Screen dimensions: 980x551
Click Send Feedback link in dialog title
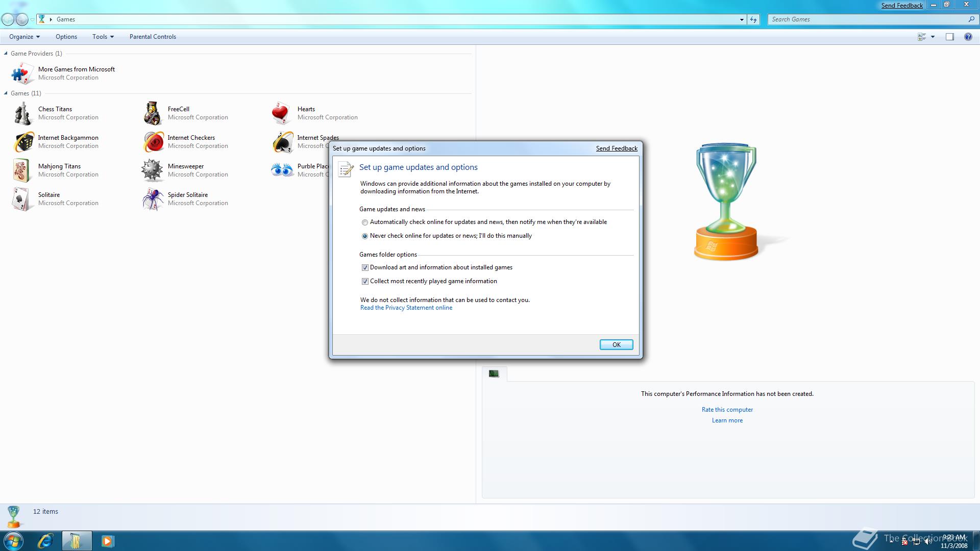click(x=617, y=148)
